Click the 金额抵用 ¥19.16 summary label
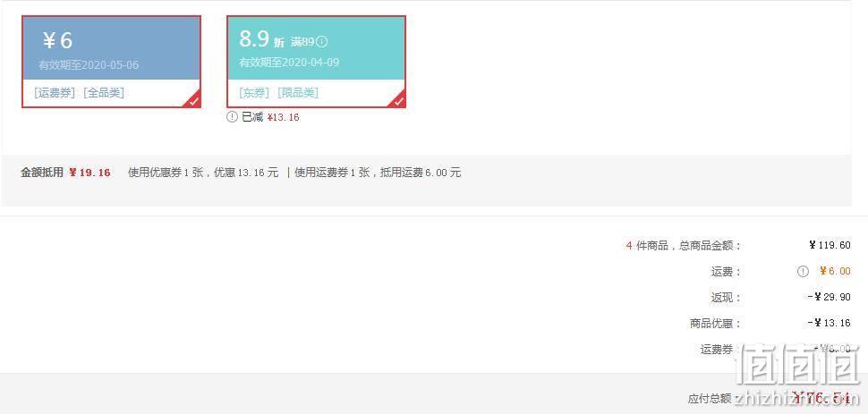 (66, 173)
